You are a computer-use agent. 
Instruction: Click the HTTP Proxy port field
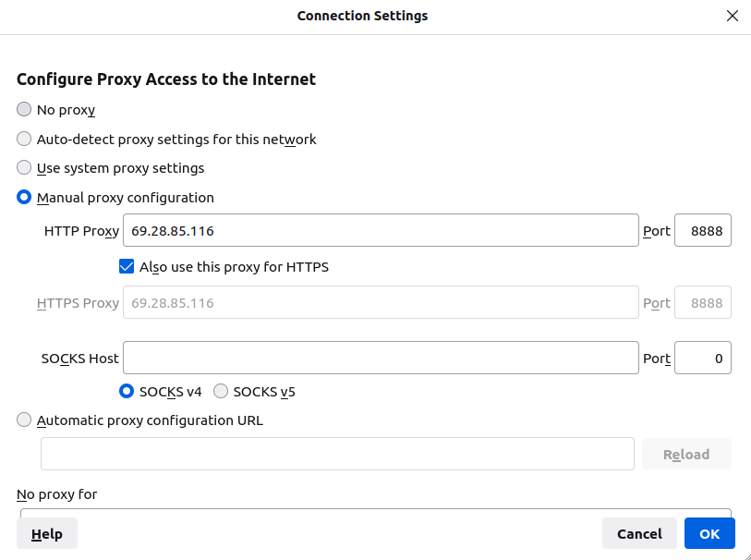tap(703, 230)
